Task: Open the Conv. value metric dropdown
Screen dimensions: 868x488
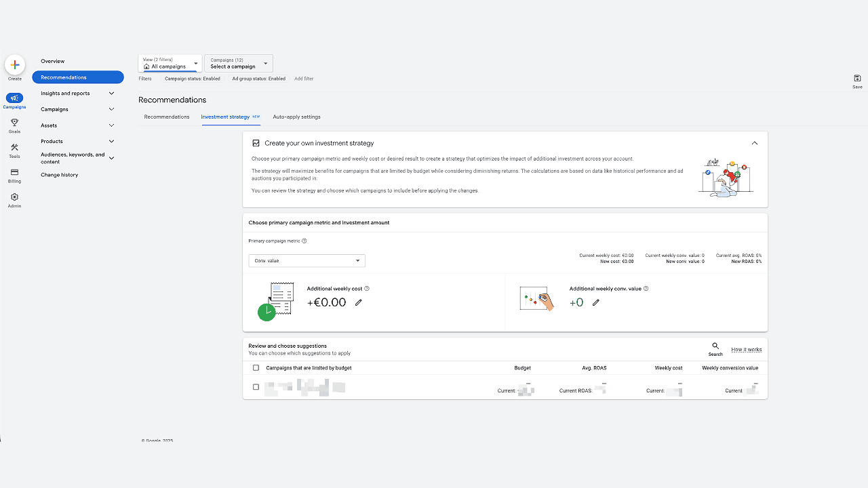Action: [307, 261]
